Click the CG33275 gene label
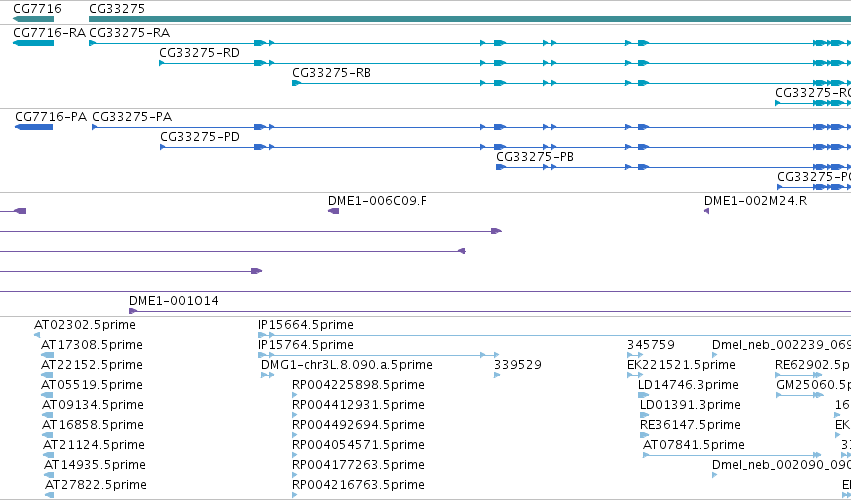 pos(117,9)
